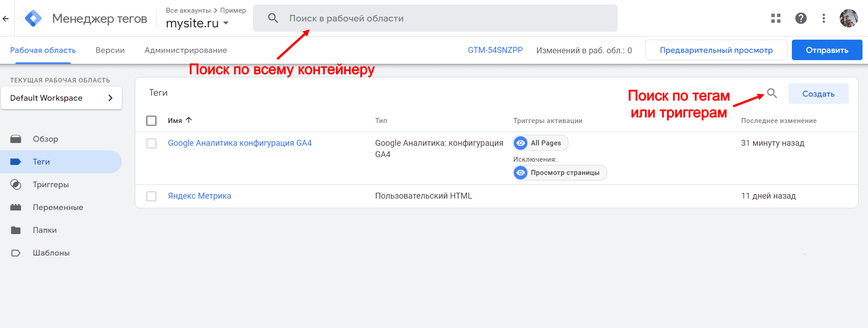868x328 pixels.
Task: Click the back arrow in the header
Action: (x=5, y=19)
